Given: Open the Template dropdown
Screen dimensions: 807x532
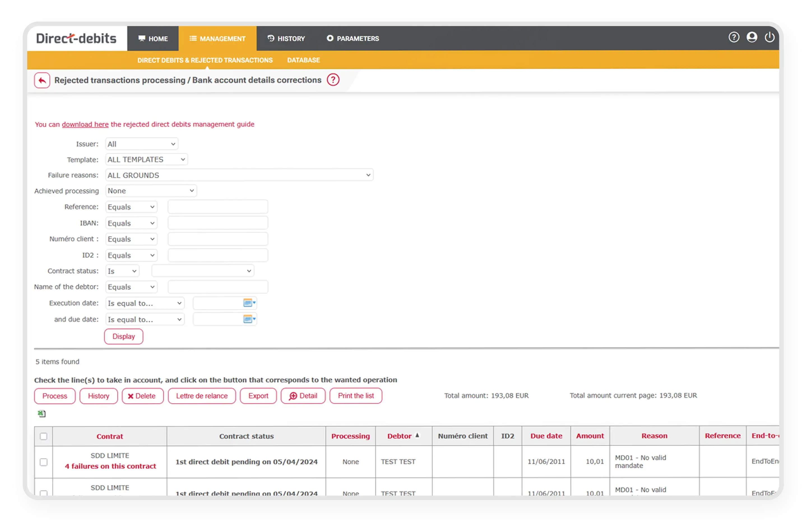Looking at the screenshot, I should point(146,160).
